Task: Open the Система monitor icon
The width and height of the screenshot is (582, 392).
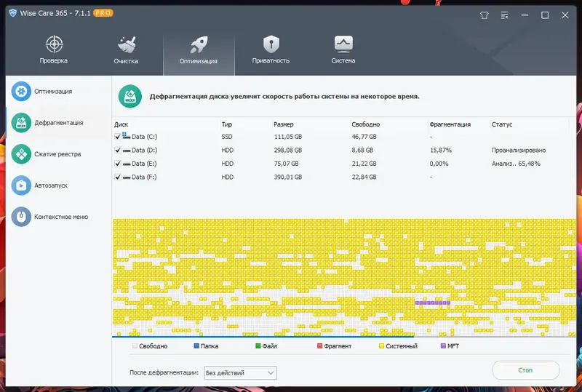Action: pyautogui.click(x=343, y=44)
